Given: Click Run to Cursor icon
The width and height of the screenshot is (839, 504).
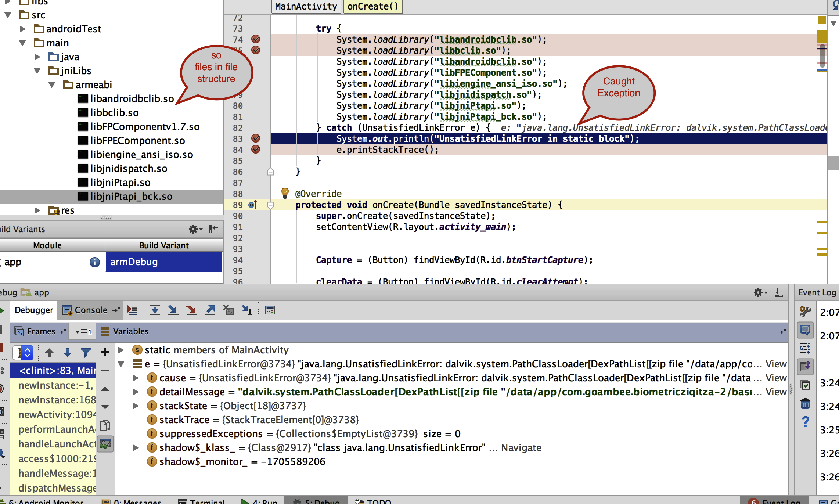Looking at the screenshot, I should point(247,310).
